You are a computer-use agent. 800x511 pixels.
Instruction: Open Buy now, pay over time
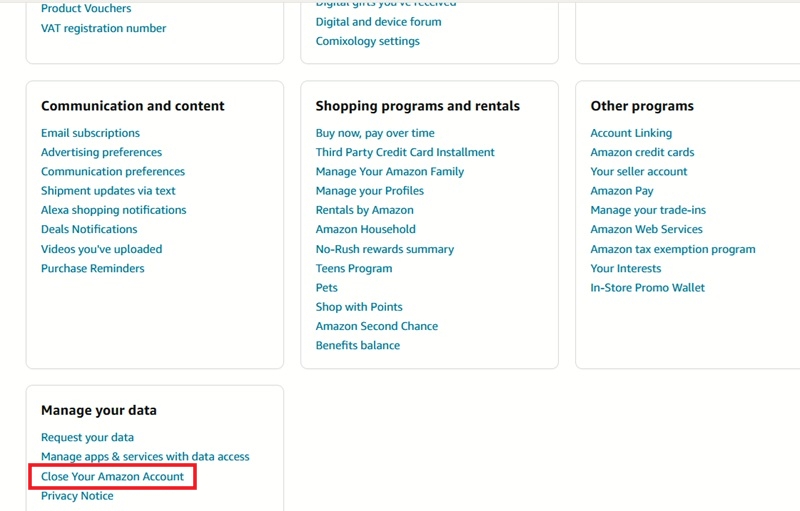click(375, 133)
